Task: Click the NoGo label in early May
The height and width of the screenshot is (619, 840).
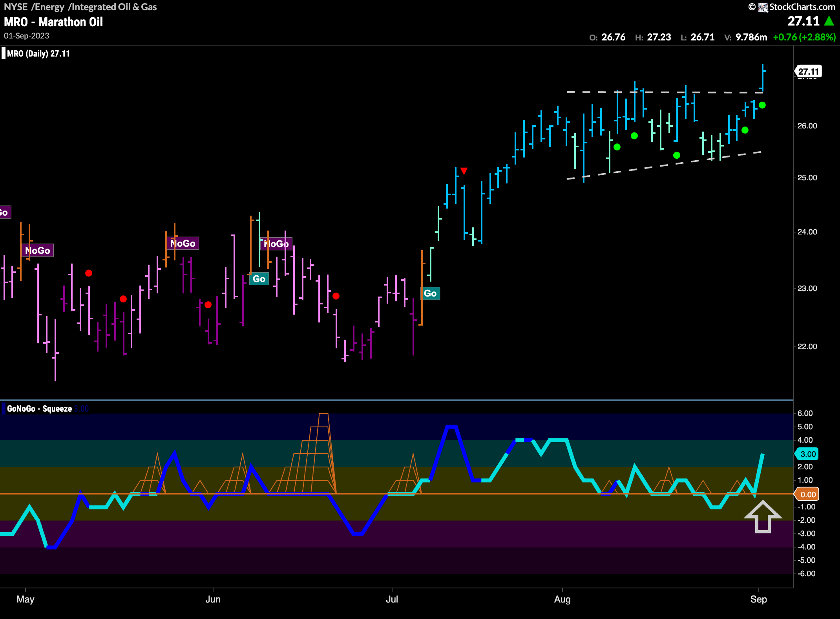Action: 37,251
